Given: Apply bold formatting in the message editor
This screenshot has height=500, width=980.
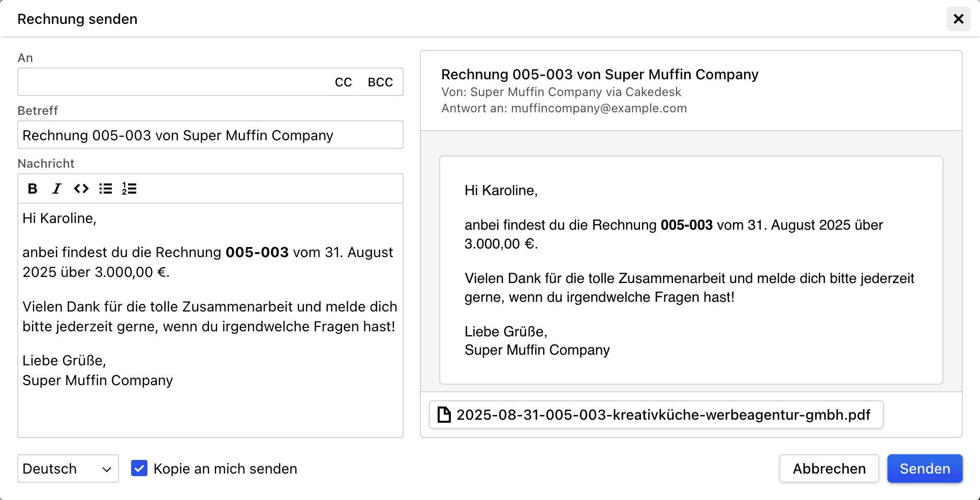Looking at the screenshot, I should point(33,189).
